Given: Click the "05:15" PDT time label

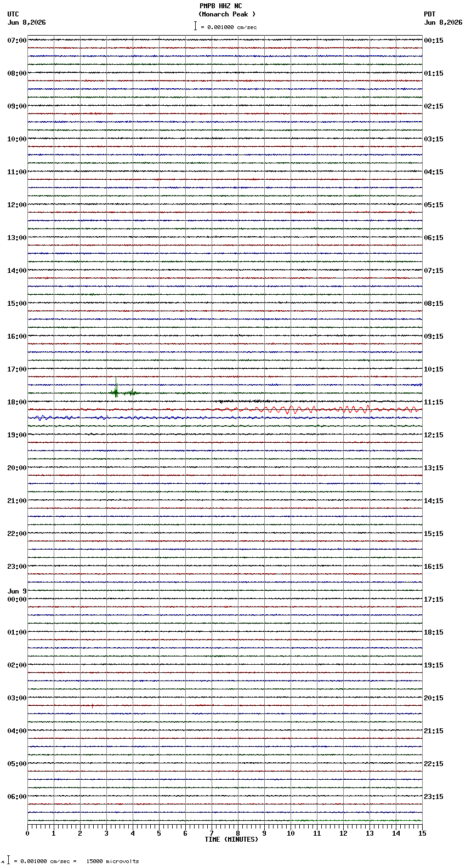Looking at the screenshot, I should click(434, 205).
